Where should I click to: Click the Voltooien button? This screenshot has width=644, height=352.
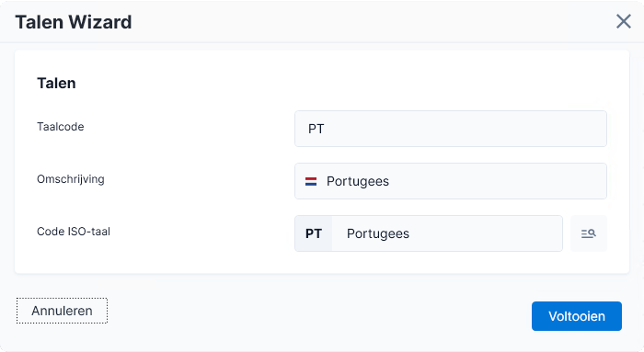point(577,316)
